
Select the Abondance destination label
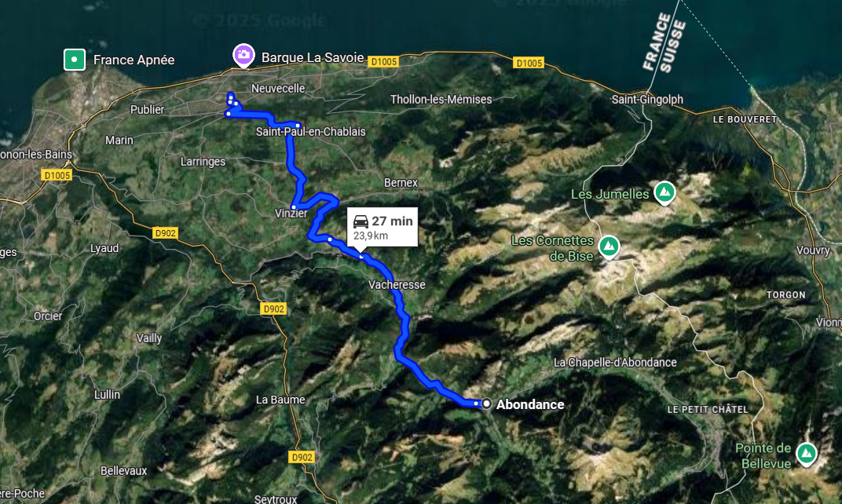pyautogui.click(x=530, y=405)
